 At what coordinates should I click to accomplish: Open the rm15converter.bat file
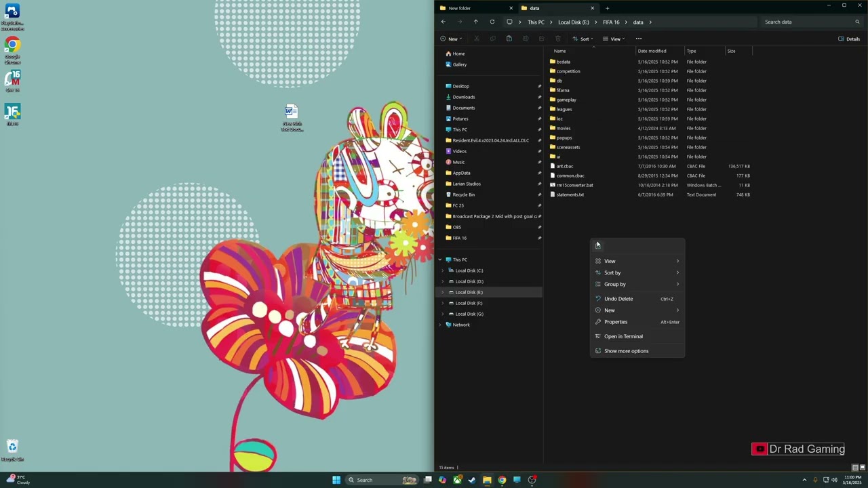pos(574,185)
